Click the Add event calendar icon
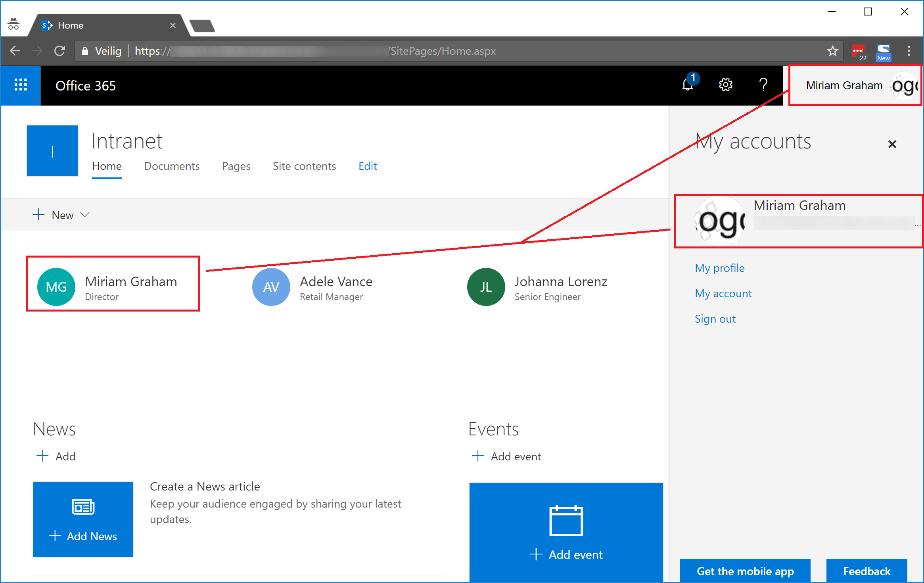Screen dimensions: 924x583 click(566, 521)
